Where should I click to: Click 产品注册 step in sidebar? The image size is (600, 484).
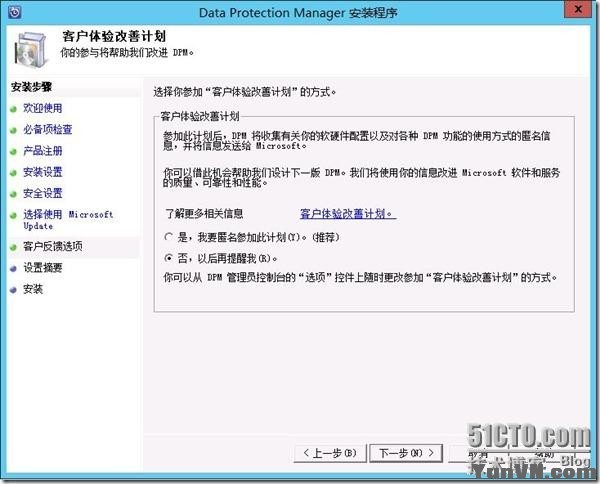(x=42, y=151)
